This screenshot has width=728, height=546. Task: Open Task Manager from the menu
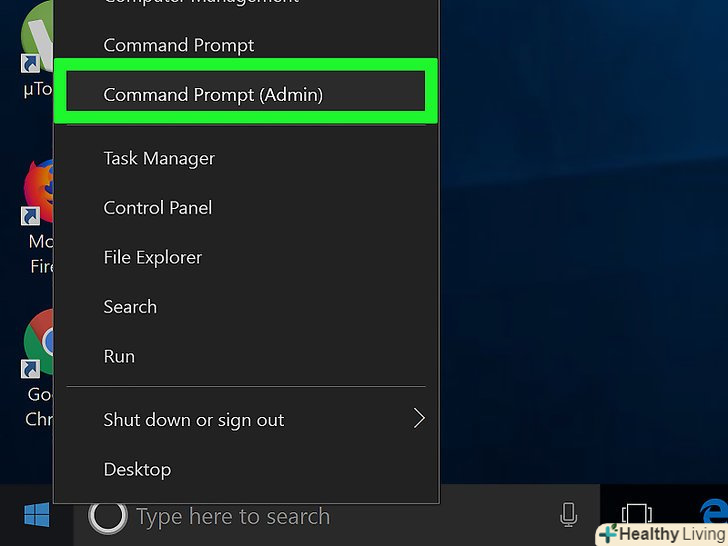point(159,158)
